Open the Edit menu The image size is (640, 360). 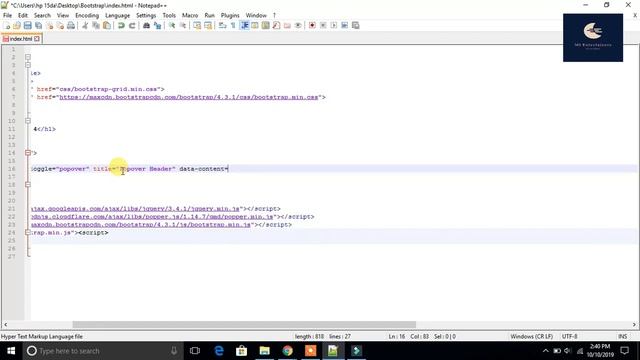pyautogui.click(x=23, y=16)
